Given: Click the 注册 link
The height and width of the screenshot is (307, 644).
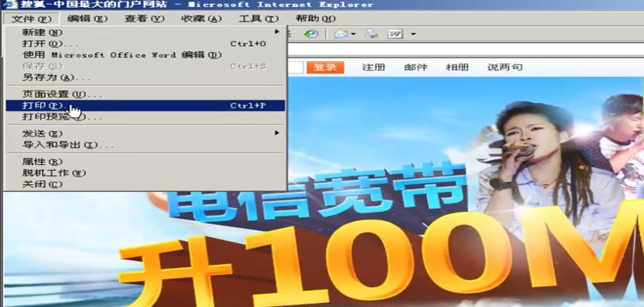Looking at the screenshot, I should [374, 68].
